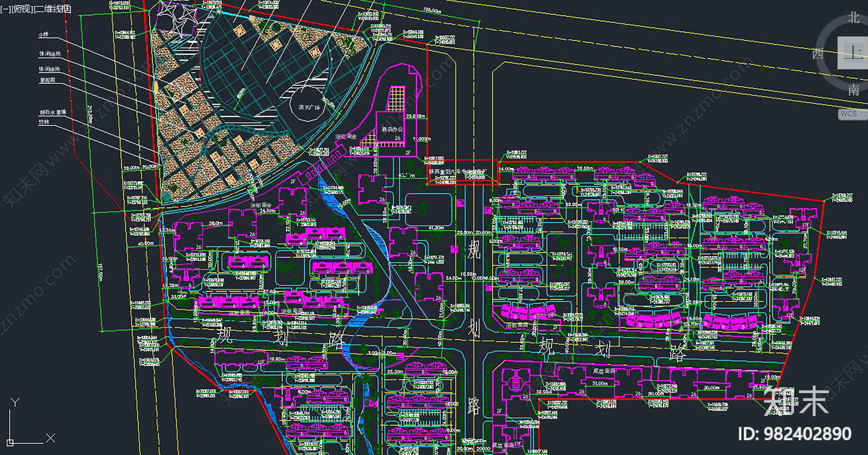Viewport: 868px width, 455px height.
Task: Open the [-] viewport controls menu
Action: tap(7, 9)
